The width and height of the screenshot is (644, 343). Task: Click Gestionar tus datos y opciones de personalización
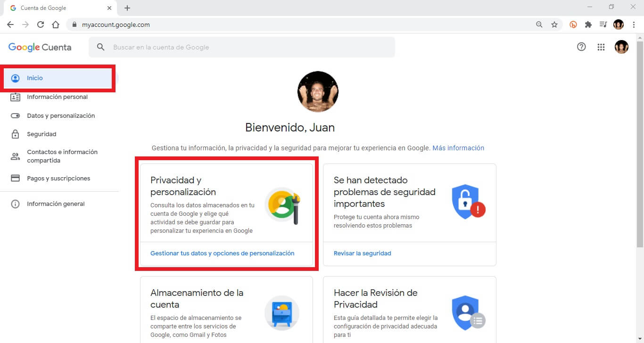point(222,253)
